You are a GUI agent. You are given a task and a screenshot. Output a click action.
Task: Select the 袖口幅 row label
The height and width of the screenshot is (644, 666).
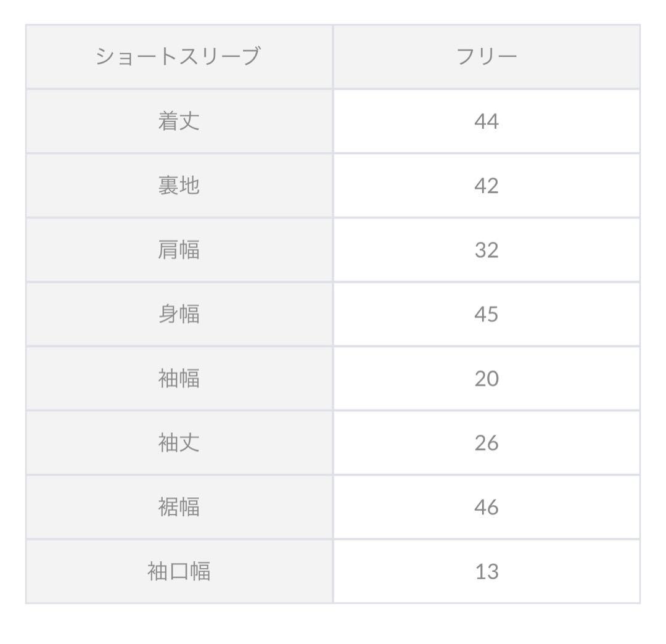[178, 571]
